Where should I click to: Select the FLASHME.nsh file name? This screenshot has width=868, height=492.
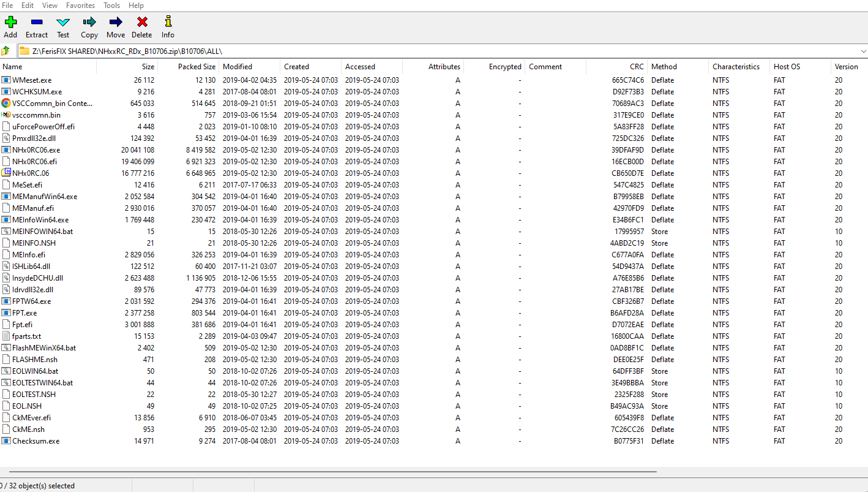tap(35, 360)
